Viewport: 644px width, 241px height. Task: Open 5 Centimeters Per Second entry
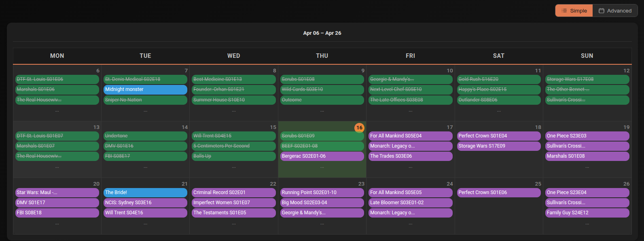click(234, 146)
